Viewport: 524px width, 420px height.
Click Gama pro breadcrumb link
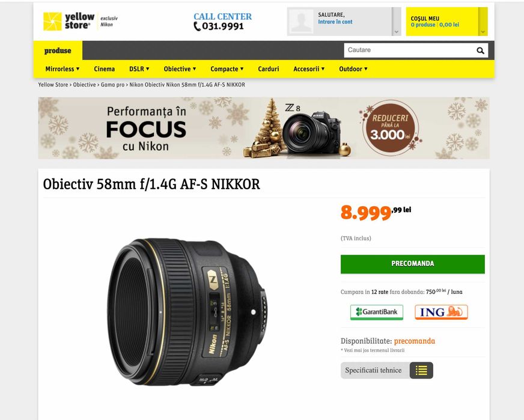(112, 85)
